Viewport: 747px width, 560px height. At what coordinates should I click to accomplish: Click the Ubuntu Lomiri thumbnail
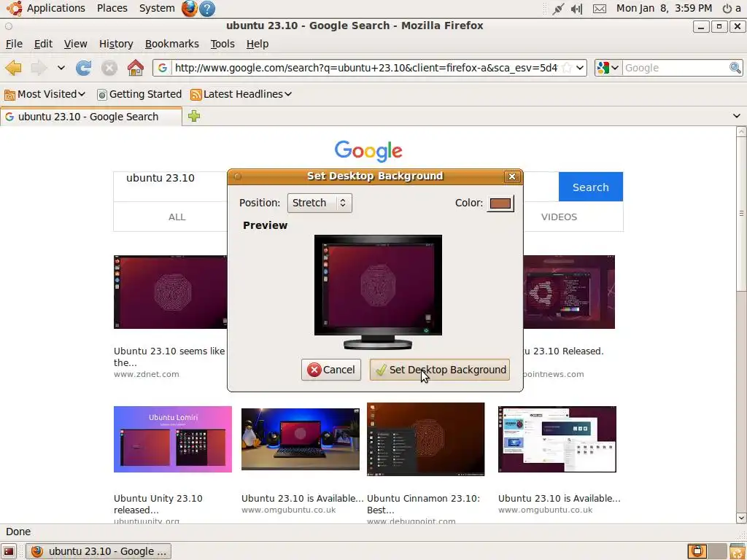coord(172,439)
